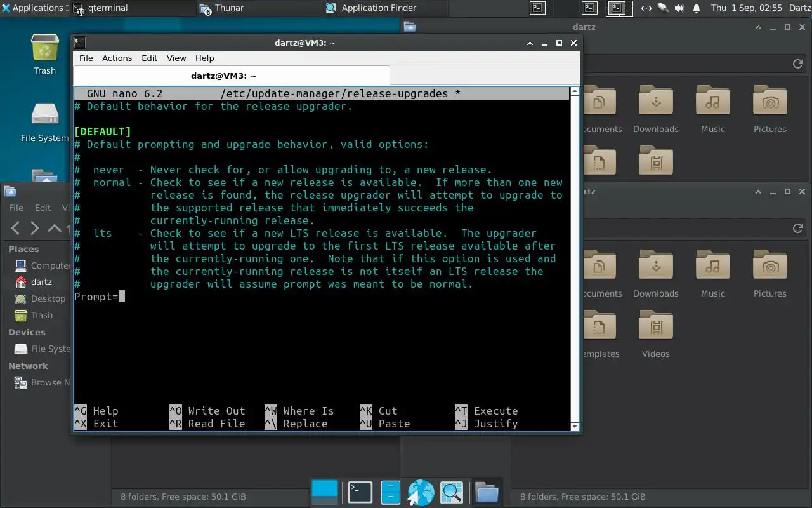The width and height of the screenshot is (812, 508).
Task: Select Browse Network in sidebar
Action: click(41, 382)
